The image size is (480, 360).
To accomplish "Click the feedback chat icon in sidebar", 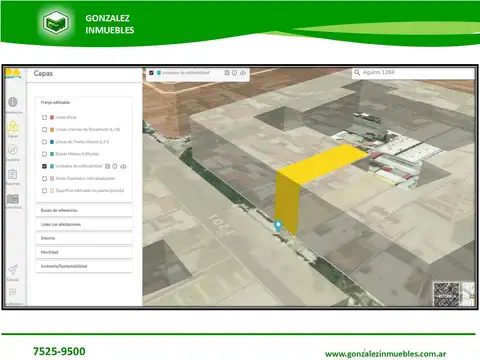I will [12, 292].
